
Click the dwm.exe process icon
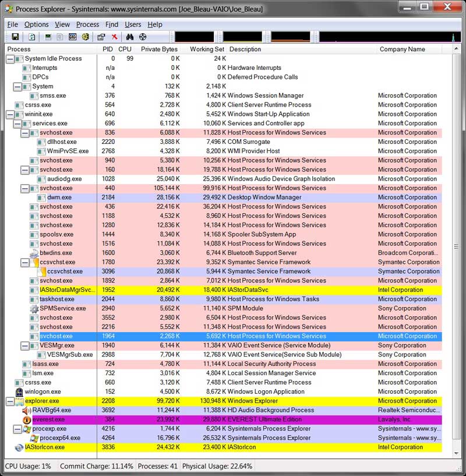[41, 198]
